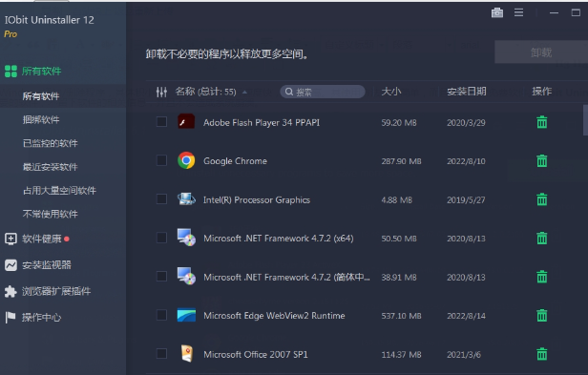
Task: Click the magnifier icon in search box
Action: [x=288, y=92]
